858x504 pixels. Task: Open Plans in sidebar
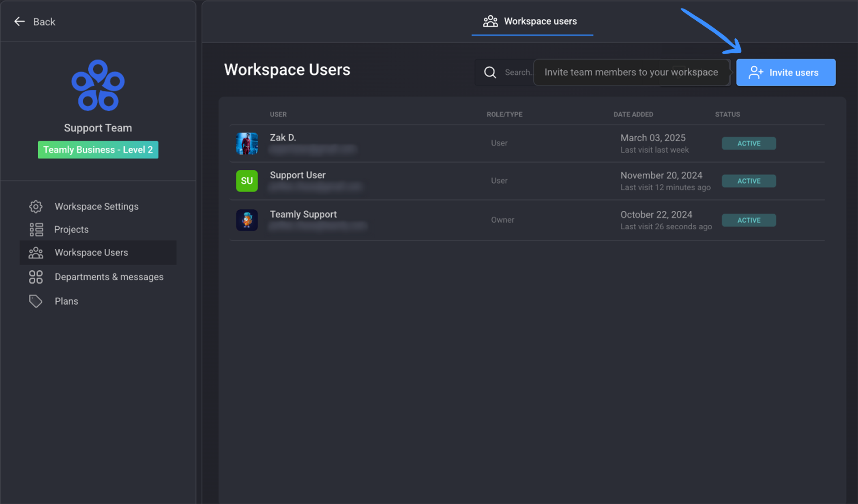[x=98, y=301]
